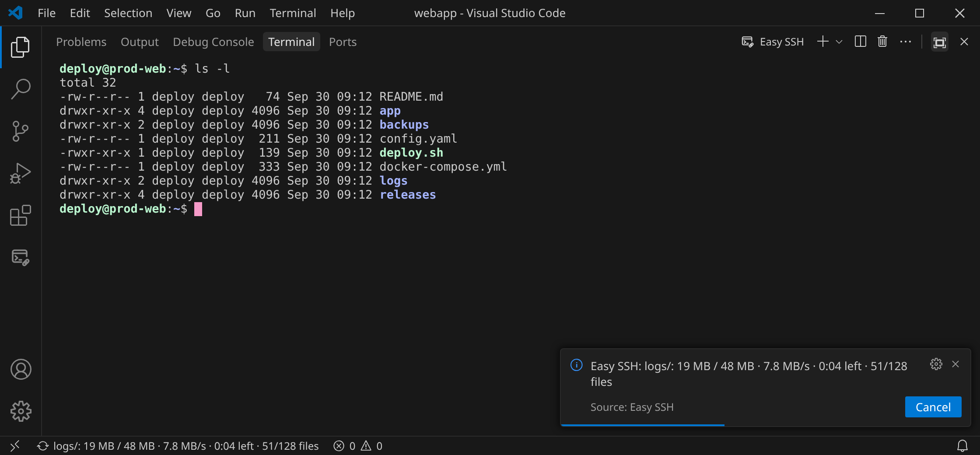
Task: Open the Search view icon
Action: [x=21, y=89]
